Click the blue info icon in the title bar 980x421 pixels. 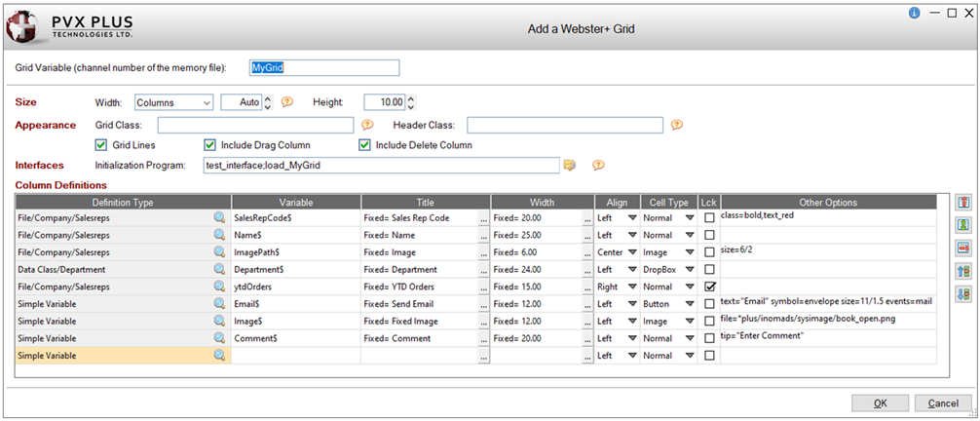click(x=914, y=13)
